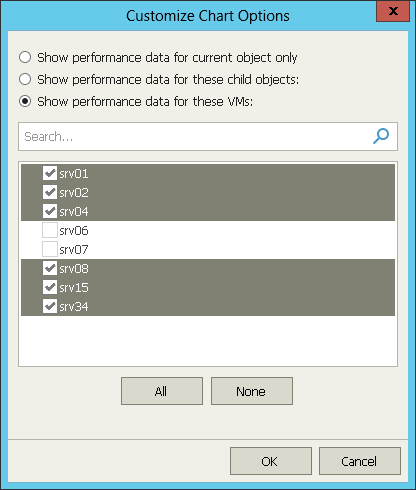Screen dimensions: 416x490
Task: Select the child objects radio option
Action: tap(25, 79)
